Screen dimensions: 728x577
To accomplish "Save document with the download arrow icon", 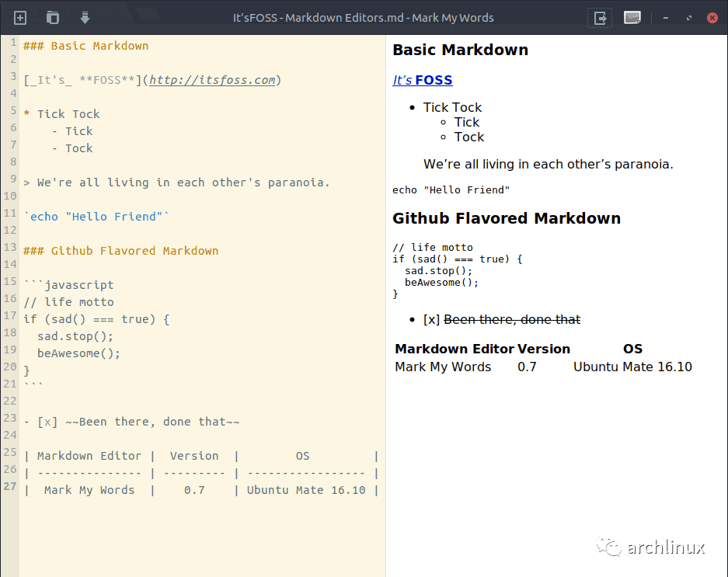I will [x=85, y=18].
